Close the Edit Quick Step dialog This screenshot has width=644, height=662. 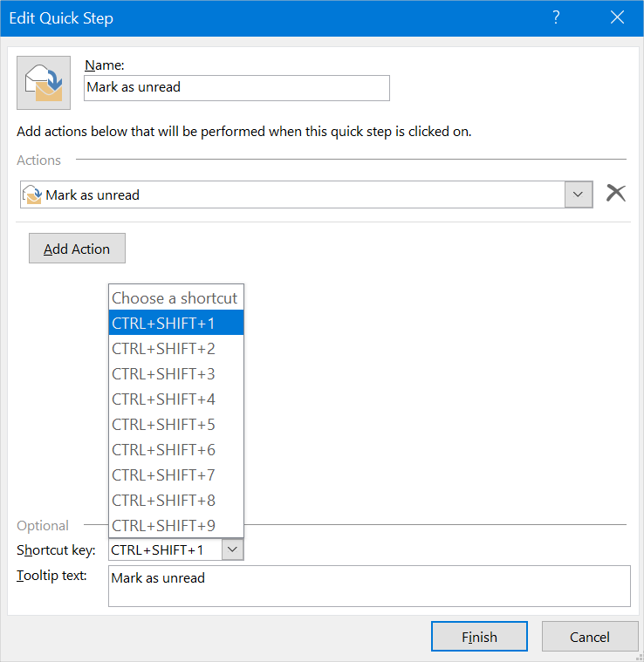tap(618, 17)
